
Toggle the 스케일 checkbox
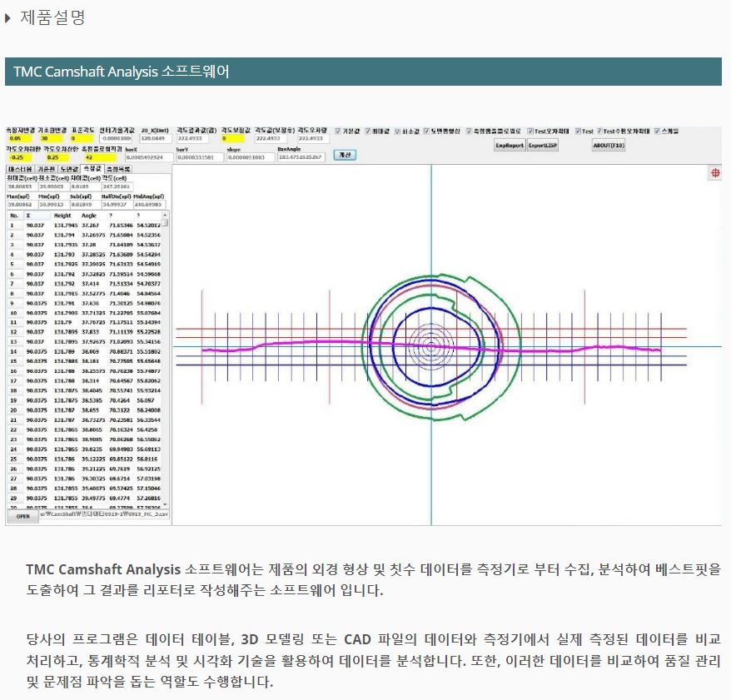tap(657, 131)
